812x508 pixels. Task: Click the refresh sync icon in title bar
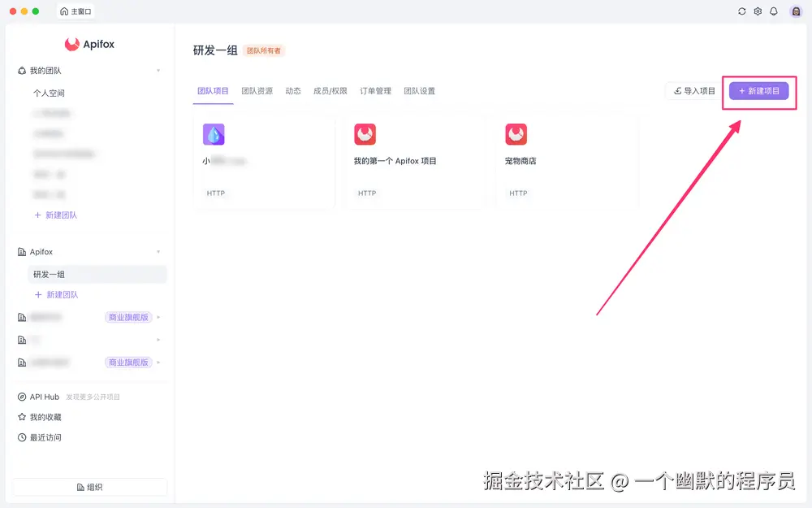pyautogui.click(x=741, y=11)
